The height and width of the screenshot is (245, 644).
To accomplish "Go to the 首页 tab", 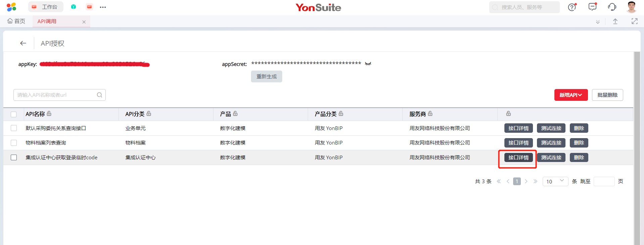I will (x=16, y=21).
